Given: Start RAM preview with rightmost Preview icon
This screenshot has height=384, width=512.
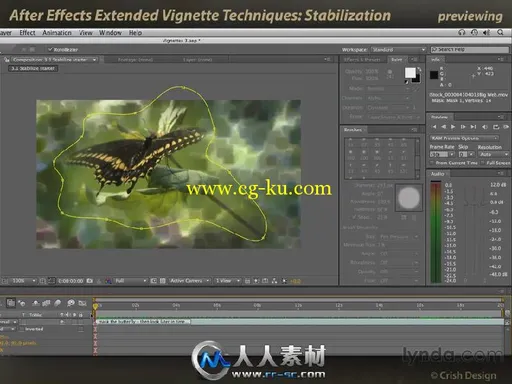Looking at the screenshot, I should click(506, 127).
